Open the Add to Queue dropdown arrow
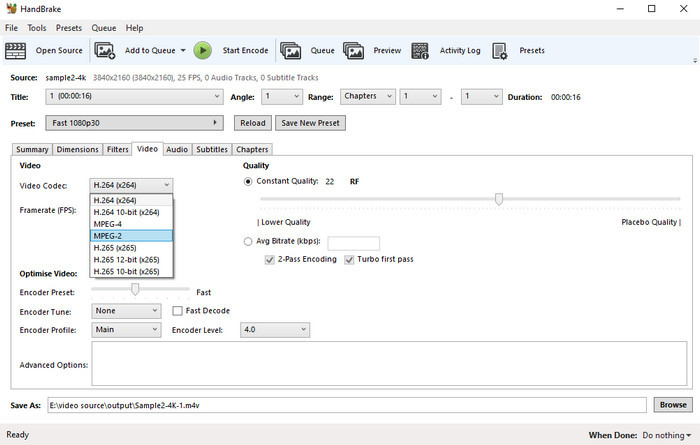The height and width of the screenshot is (445, 700). click(x=183, y=50)
